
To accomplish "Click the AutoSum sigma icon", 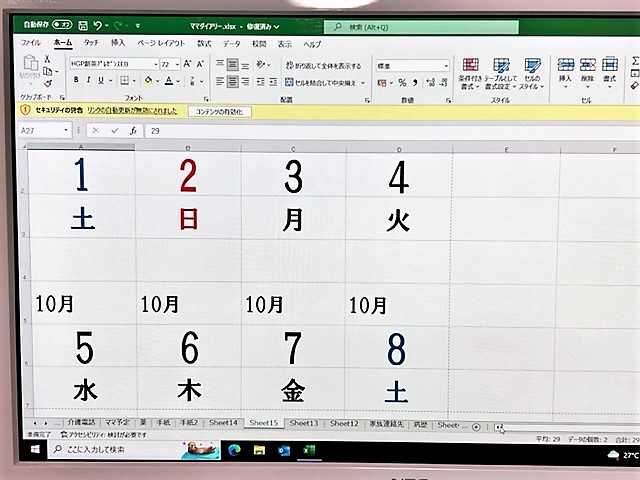I will pos(635,60).
